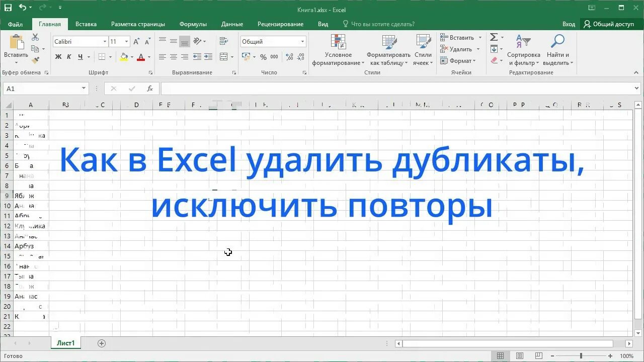
Task: Click the increase indent icon
Action: coord(208,57)
